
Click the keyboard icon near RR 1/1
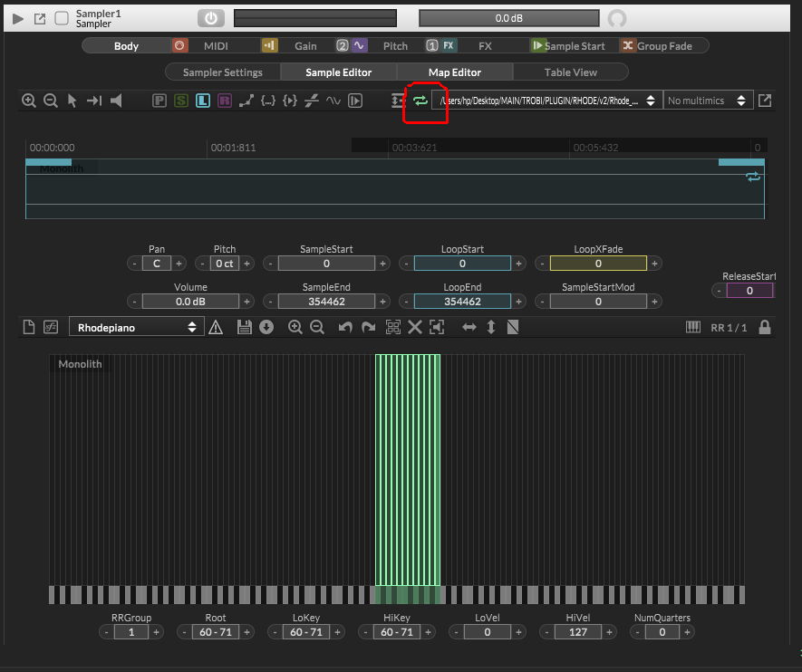(x=693, y=327)
